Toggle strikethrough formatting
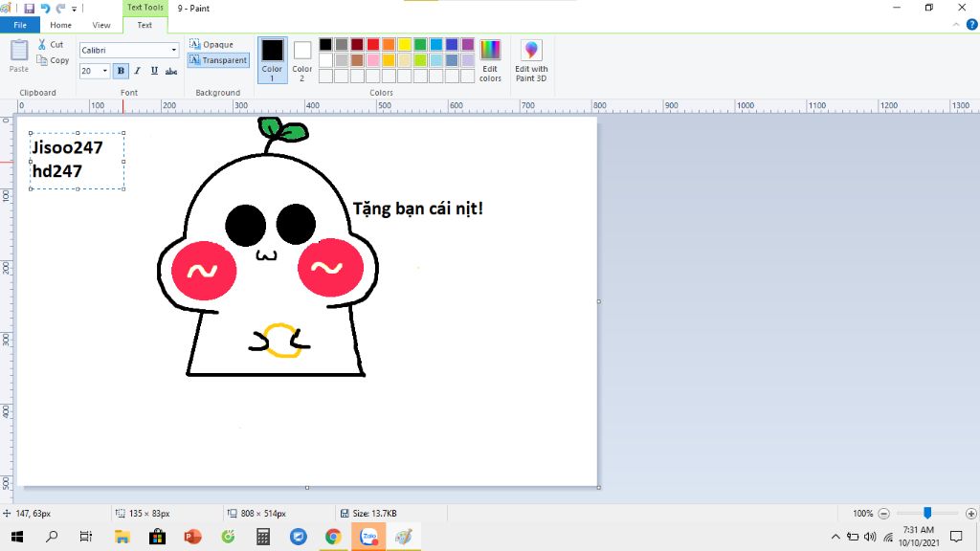 coord(171,71)
